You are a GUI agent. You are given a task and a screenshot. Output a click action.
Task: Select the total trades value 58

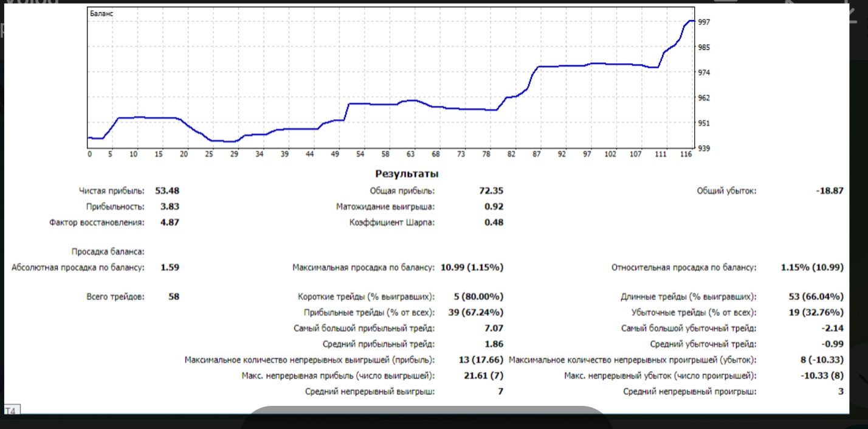coord(174,297)
